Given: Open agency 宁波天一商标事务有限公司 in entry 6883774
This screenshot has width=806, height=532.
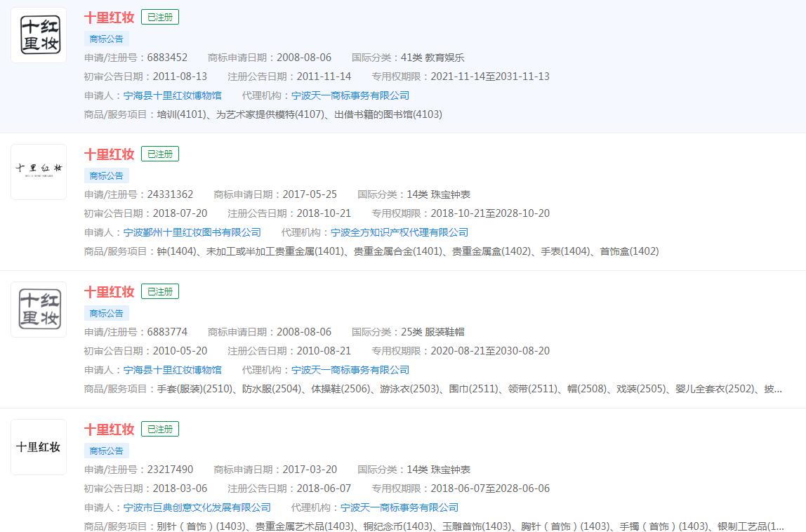Looking at the screenshot, I should pos(350,370).
